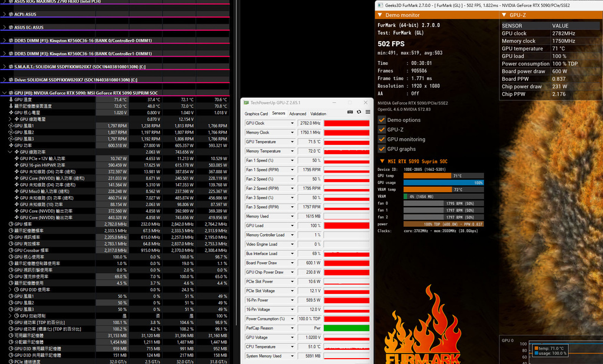Open Memory Temperature sensor dropdown in GPU-Z
Screen dimensions: 603x364
pyautogui.click(x=292, y=151)
